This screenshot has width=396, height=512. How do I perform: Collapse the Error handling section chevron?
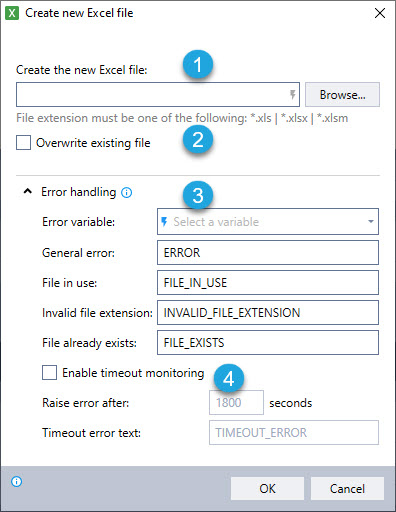tap(28, 192)
